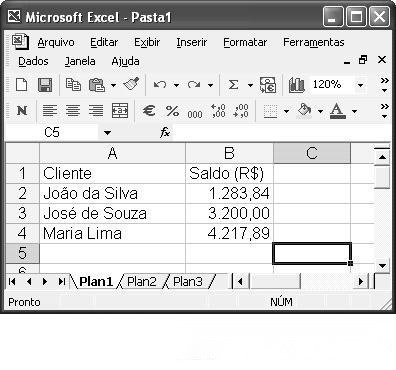The width and height of the screenshot is (396, 370).
Task: Click the Euro Conversion icon
Action: coord(268,85)
